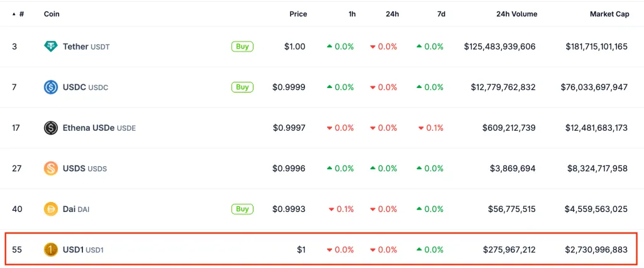The image size is (644, 268).
Task: Sort by the Coin column header
Action: pos(52,14)
